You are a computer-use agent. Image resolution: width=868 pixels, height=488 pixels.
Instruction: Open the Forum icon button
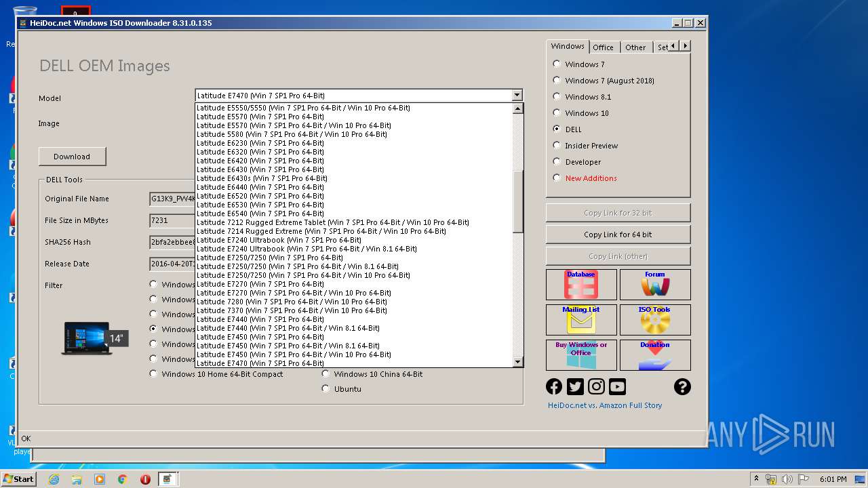pos(655,285)
